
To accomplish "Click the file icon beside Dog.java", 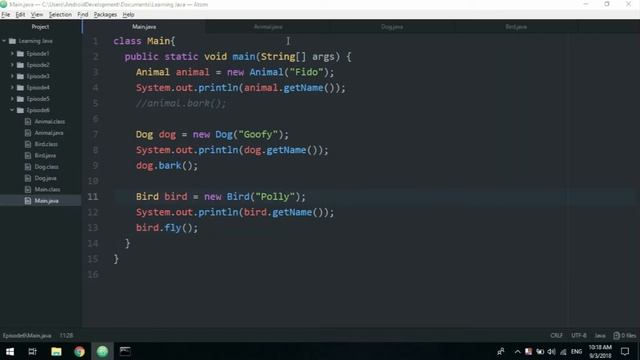I will click(28, 178).
